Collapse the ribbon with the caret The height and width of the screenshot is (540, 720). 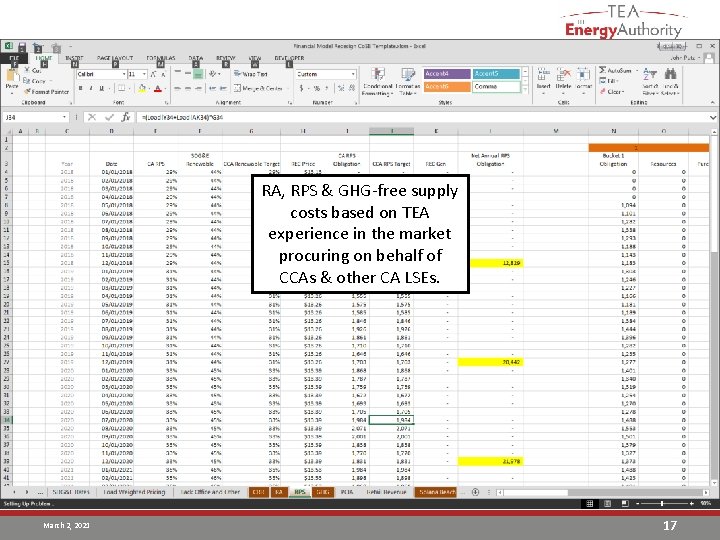point(713,102)
